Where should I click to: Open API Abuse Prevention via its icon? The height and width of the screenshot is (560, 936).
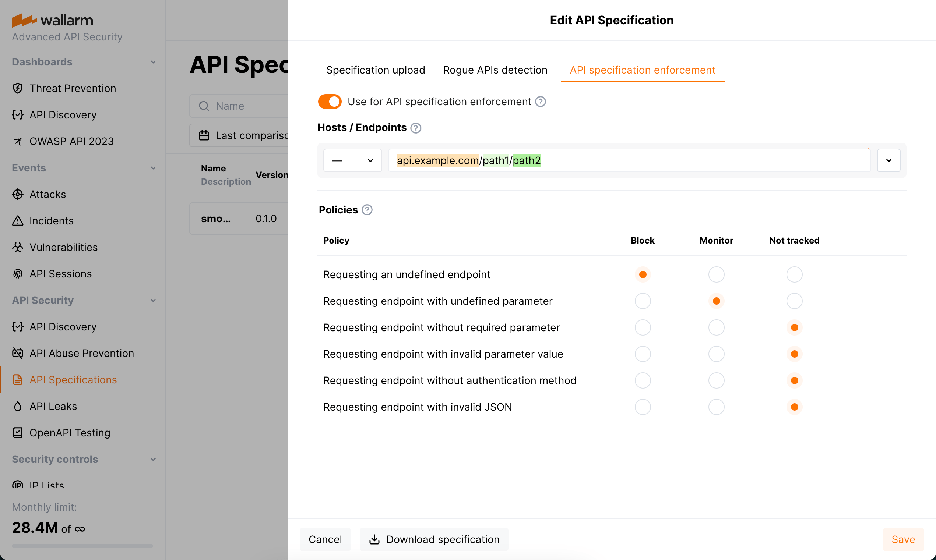(x=18, y=353)
